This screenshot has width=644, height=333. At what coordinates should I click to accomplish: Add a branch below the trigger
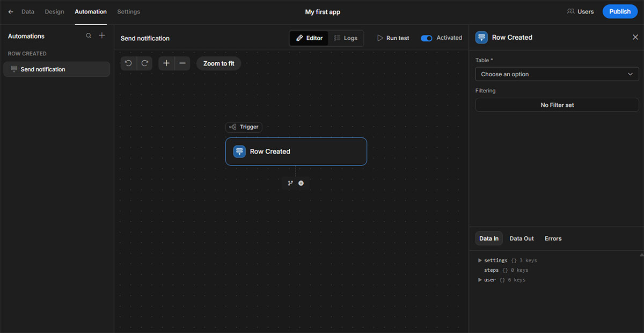290,183
